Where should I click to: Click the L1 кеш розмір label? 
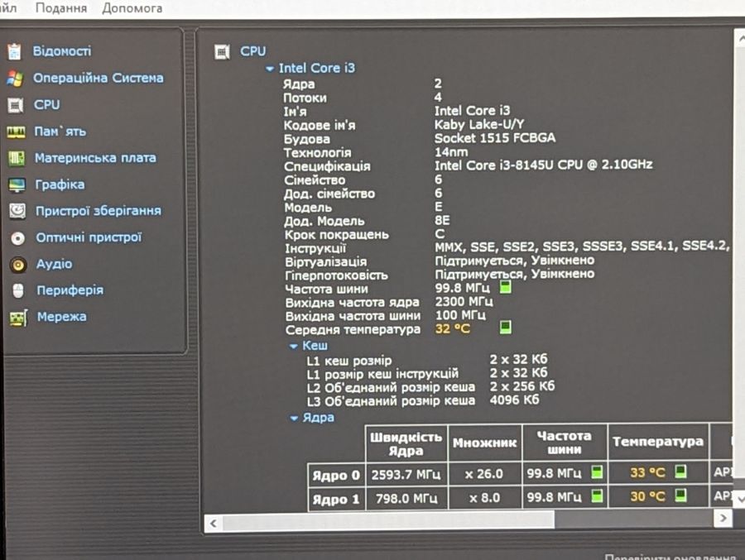pyautogui.click(x=349, y=361)
